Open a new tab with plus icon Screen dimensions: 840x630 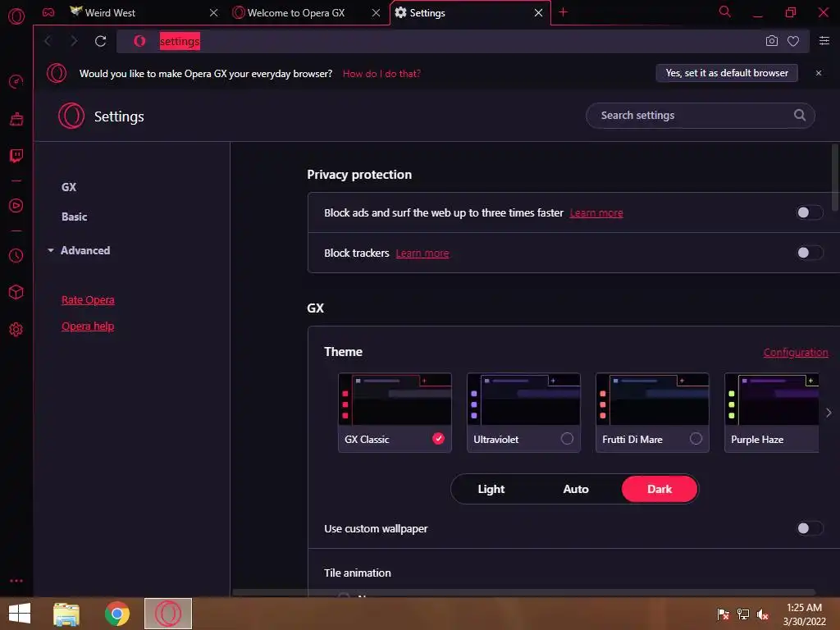click(563, 12)
